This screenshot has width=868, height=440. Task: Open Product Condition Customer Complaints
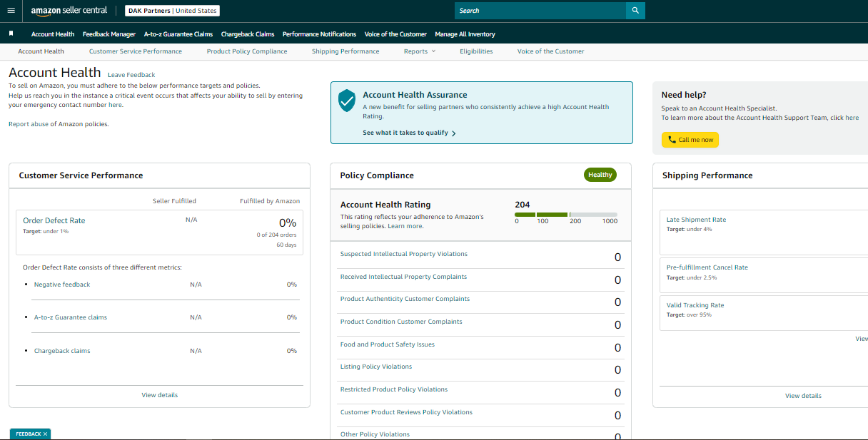coord(401,322)
